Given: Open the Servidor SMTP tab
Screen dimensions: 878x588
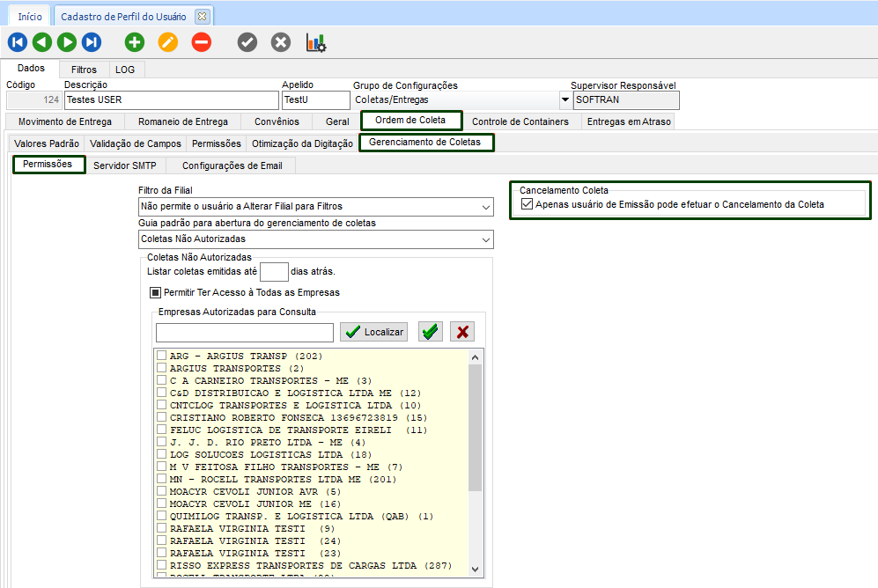Looking at the screenshot, I should tap(124, 165).
